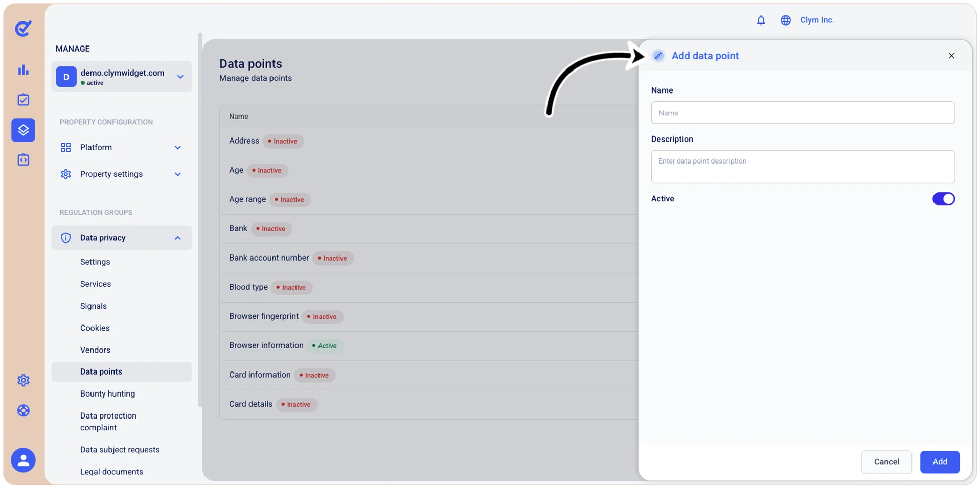Image resolution: width=980 pixels, height=488 pixels.
Task: Open the code snippet sidebar icon
Action: [x=23, y=160]
